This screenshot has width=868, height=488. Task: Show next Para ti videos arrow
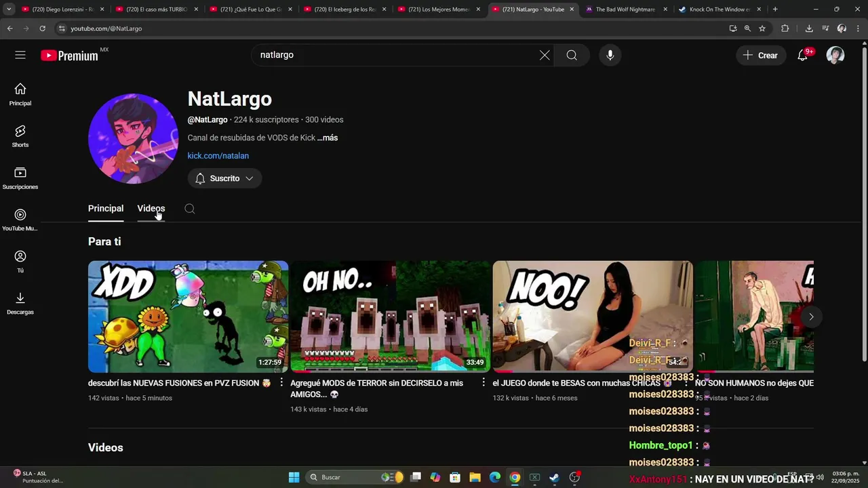(x=811, y=317)
